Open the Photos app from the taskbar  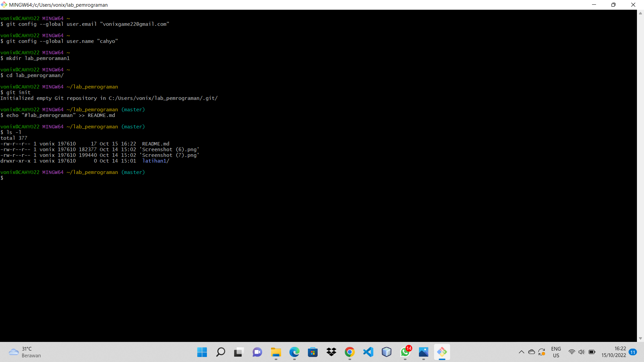[x=424, y=352]
